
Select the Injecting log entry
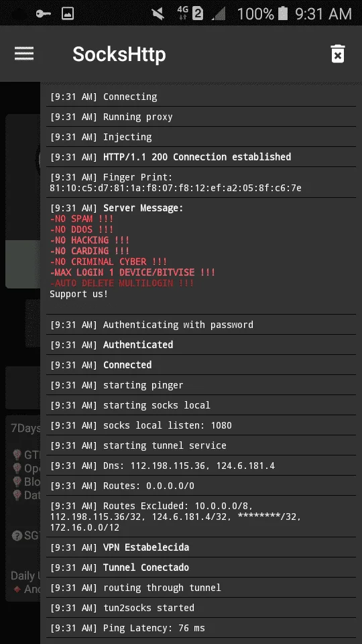click(200, 137)
